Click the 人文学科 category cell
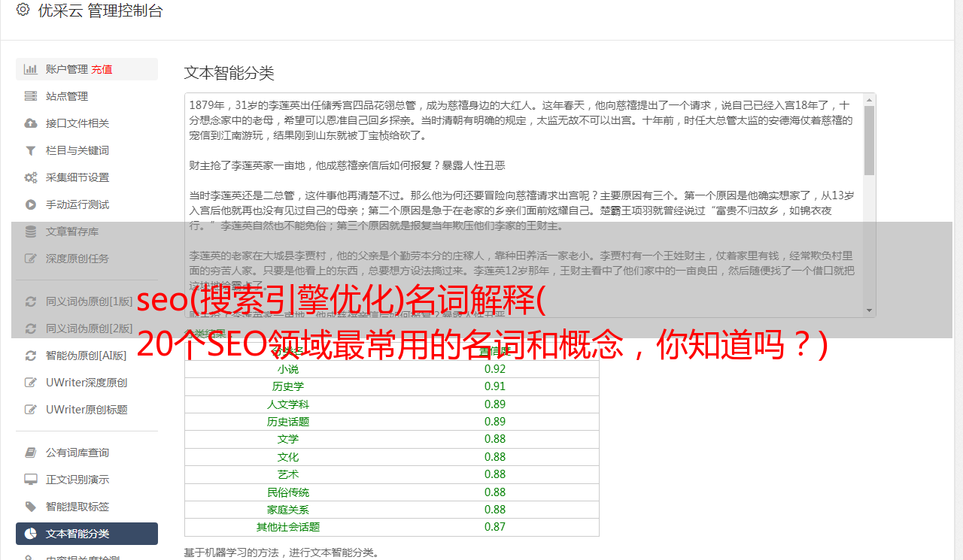Screen dimensions: 963x560 pos(288,404)
